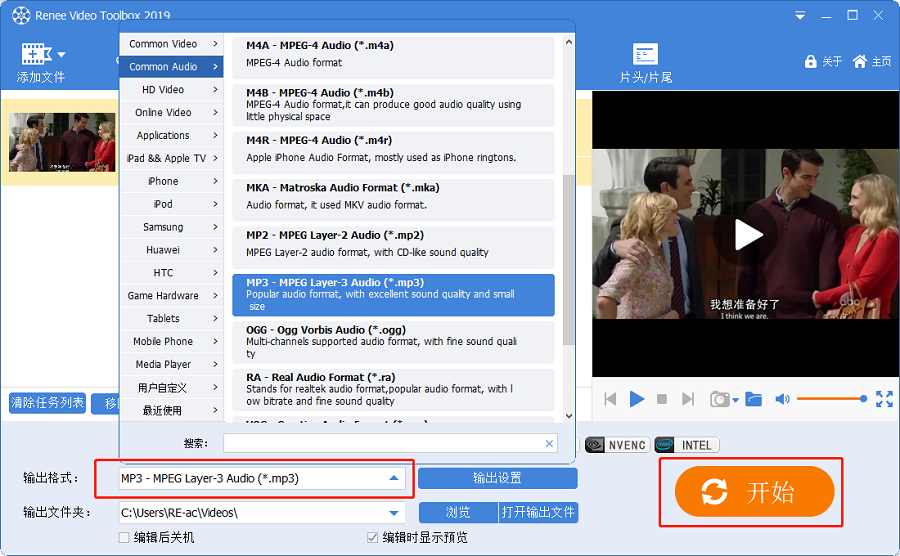Enable 编辑后关机 checkbox
The width and height of the screenshot is (900, 556).
point(123,538)
